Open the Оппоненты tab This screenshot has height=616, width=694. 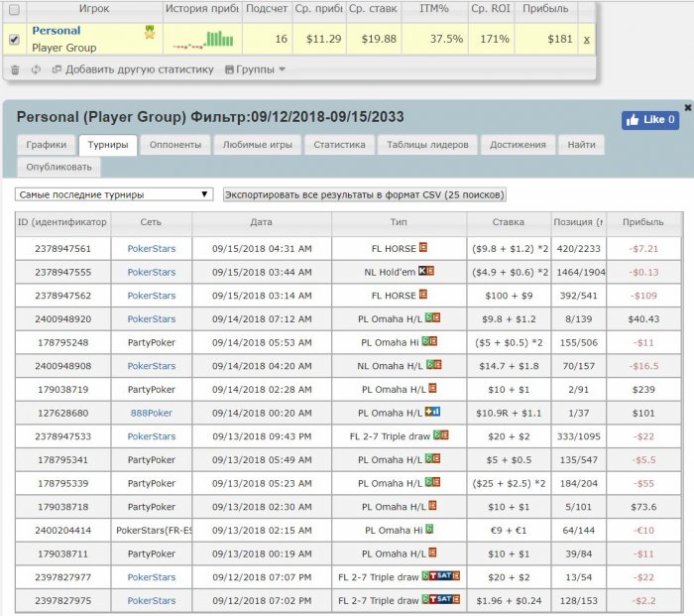click(174, 145)
